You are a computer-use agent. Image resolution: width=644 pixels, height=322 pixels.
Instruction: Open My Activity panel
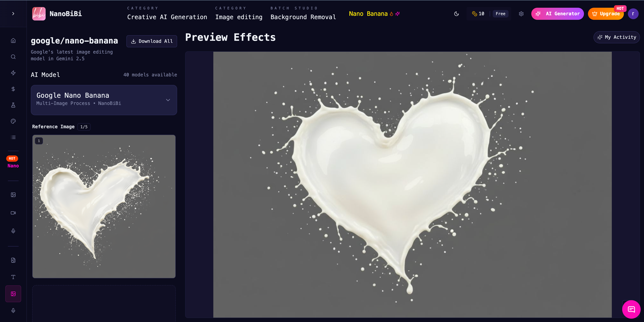click(x=616, y=37)
